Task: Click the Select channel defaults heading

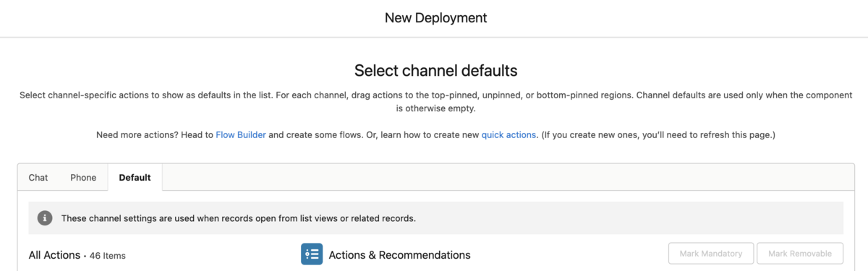Action: coord(435,71)
